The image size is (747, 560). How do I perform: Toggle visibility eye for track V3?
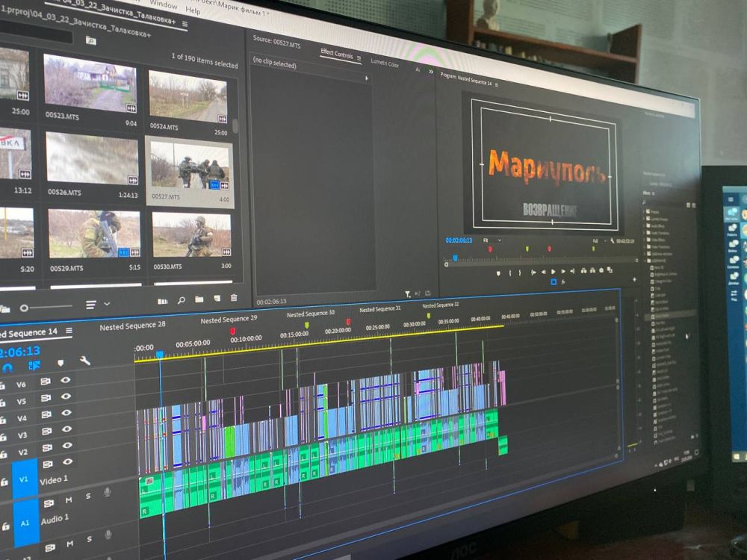click(x=66, y=430)
